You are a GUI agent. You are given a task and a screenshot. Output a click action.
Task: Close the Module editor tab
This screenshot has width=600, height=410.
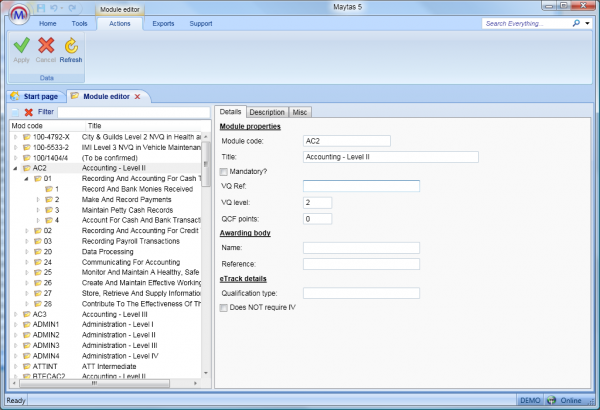coord(137,96)
